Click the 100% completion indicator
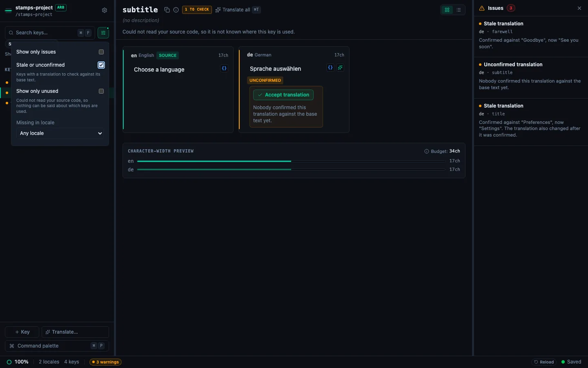 [18, 362]
